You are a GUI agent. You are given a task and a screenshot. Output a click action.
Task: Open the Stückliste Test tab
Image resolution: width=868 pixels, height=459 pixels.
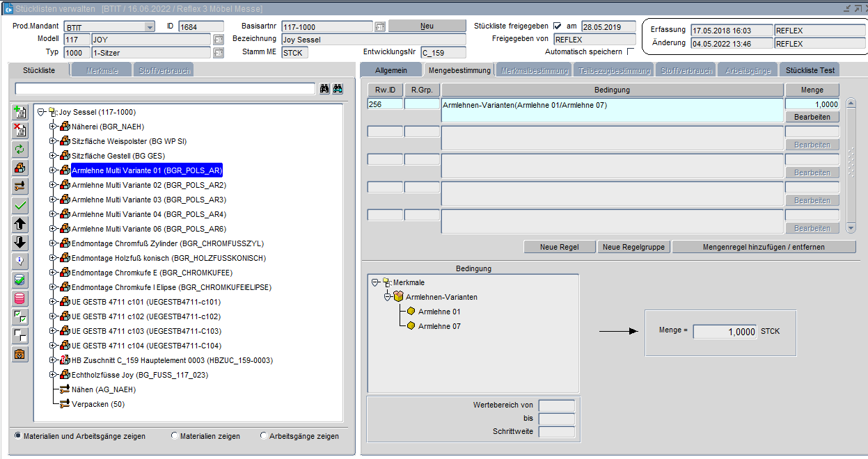[809, 70]
